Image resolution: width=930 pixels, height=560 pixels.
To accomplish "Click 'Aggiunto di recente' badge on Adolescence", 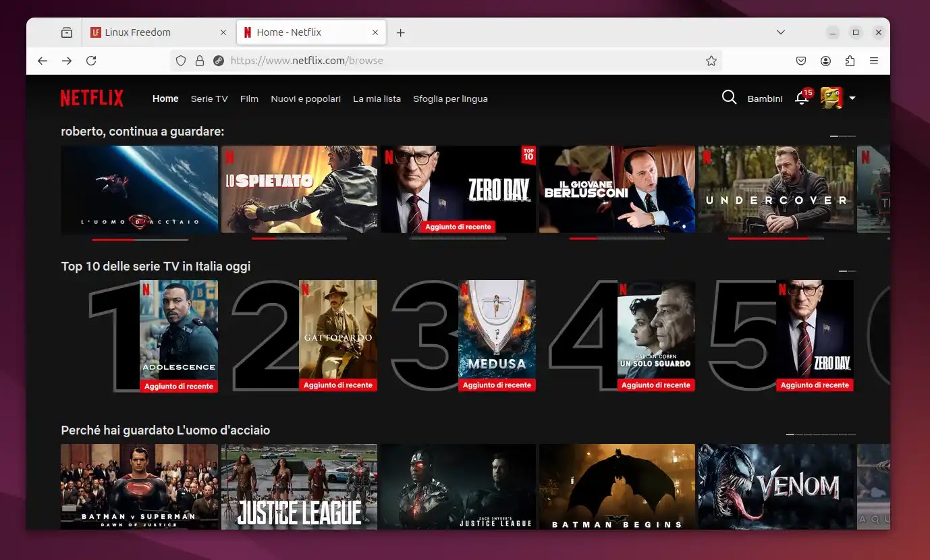I will click(x=179, y=387).
